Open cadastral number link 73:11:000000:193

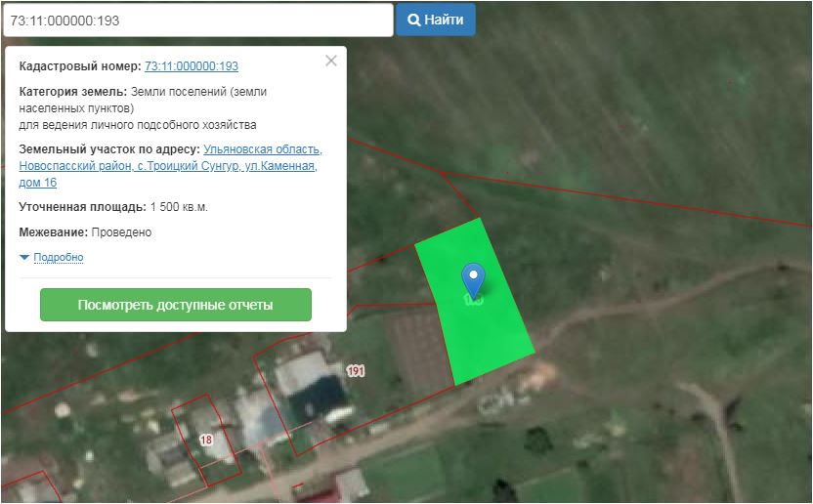192,66
